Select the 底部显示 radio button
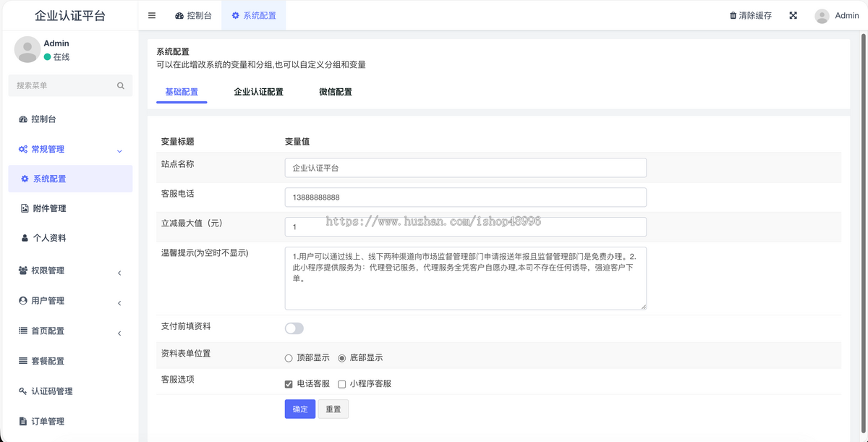The height and width of the screenshot is (442, 868). click(x=342, y=358)
